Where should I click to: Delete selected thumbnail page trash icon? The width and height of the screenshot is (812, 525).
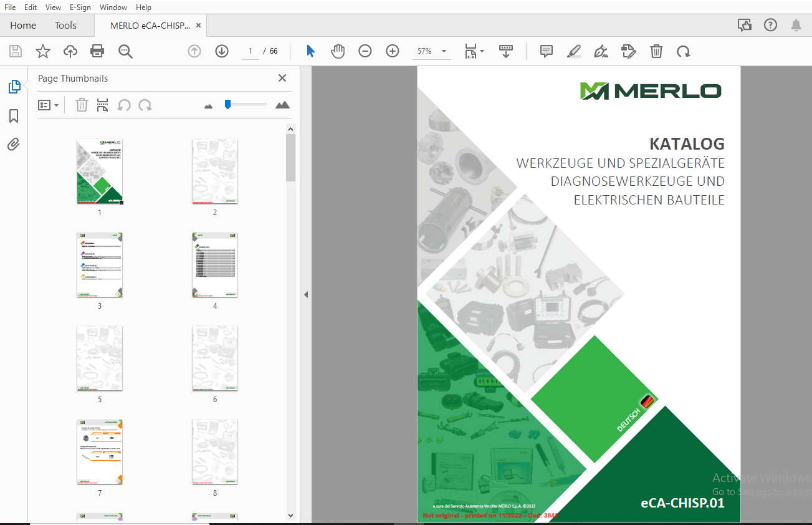[x=82, y=105]
